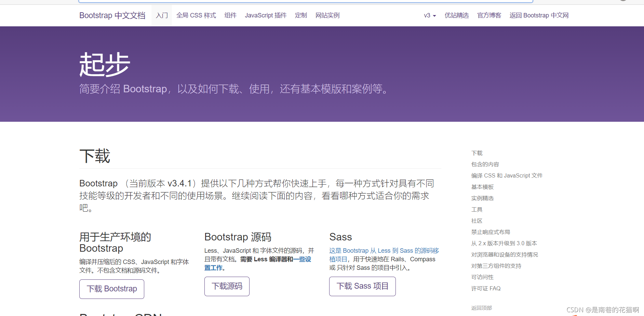This screenshot has height=316, width=644.
Task: Select the 入门 navigation tab
Action: (x=162, y=15)
